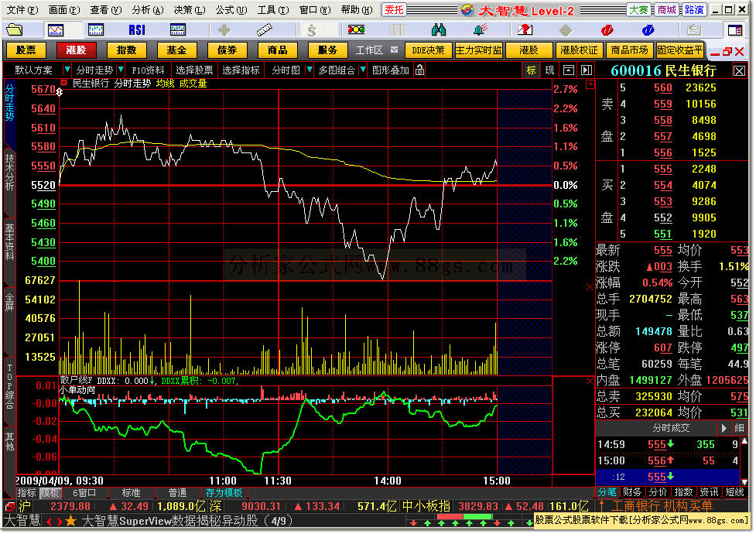The width and height of the screenshot is (756, 534).
Task: Select the orange star in the news ticker
Action: click(x=70, y=521)
